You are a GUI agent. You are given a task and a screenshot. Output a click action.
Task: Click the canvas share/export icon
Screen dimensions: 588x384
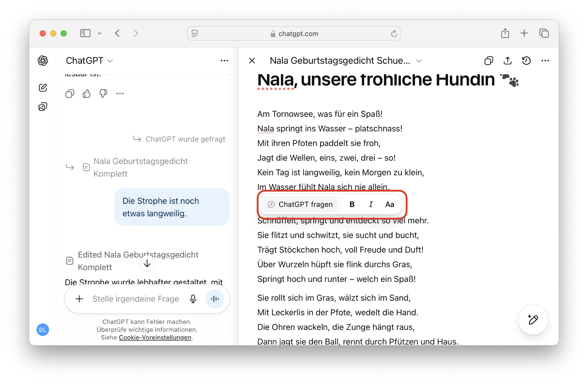click(x=507, y=60)
